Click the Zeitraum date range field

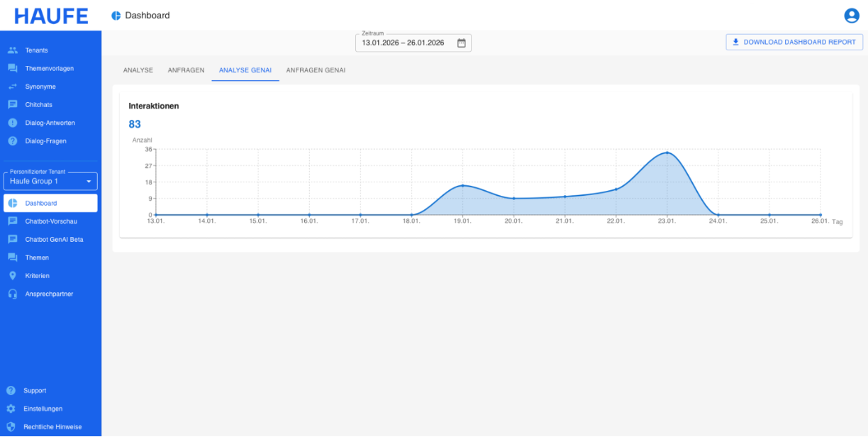[413, 43]
